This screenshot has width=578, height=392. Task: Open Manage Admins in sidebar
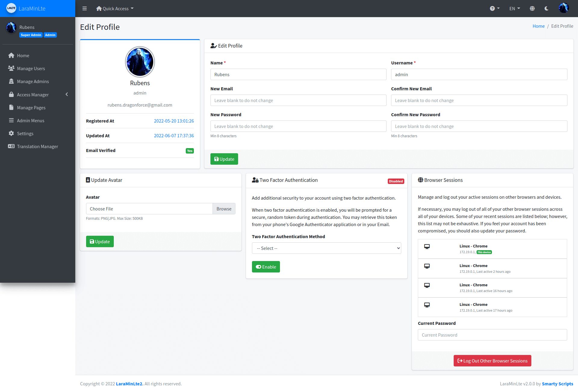click(x=33, y=81)
